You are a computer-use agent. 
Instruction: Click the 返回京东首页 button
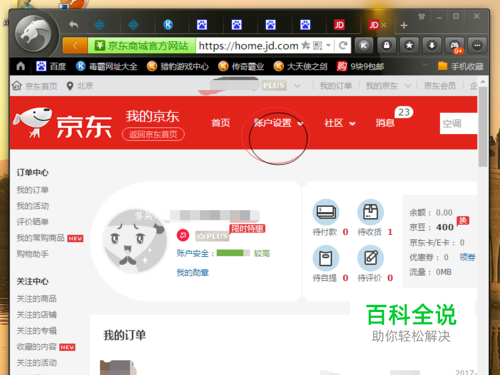click(x=153, y=134)
